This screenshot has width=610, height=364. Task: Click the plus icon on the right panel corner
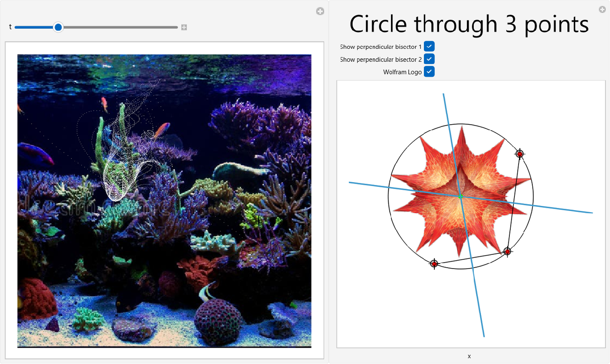(602, 9)
